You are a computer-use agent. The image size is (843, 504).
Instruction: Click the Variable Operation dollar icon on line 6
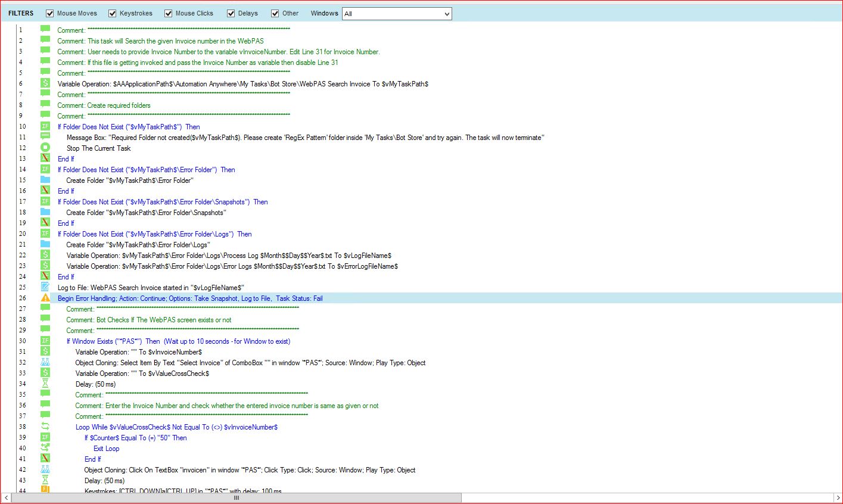click(45, 83)
